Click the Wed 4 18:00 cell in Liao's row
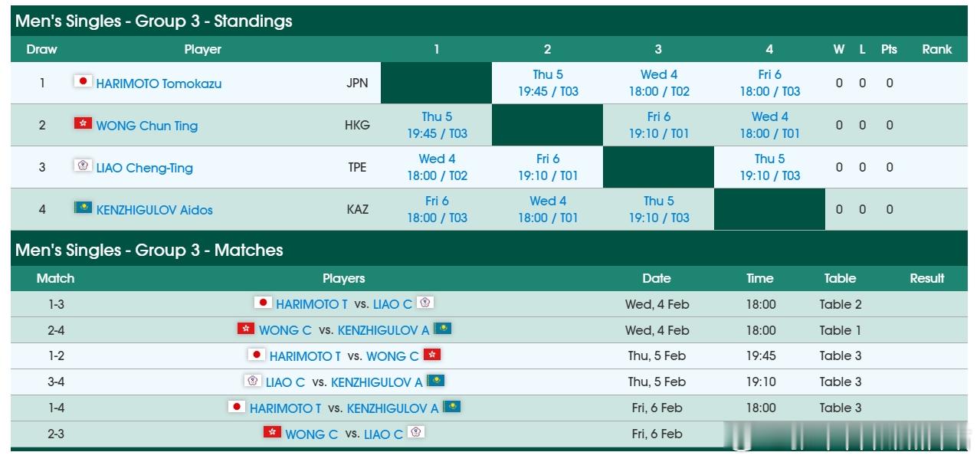The height and width of the screenshot is (462, 980). coord(437,167)
